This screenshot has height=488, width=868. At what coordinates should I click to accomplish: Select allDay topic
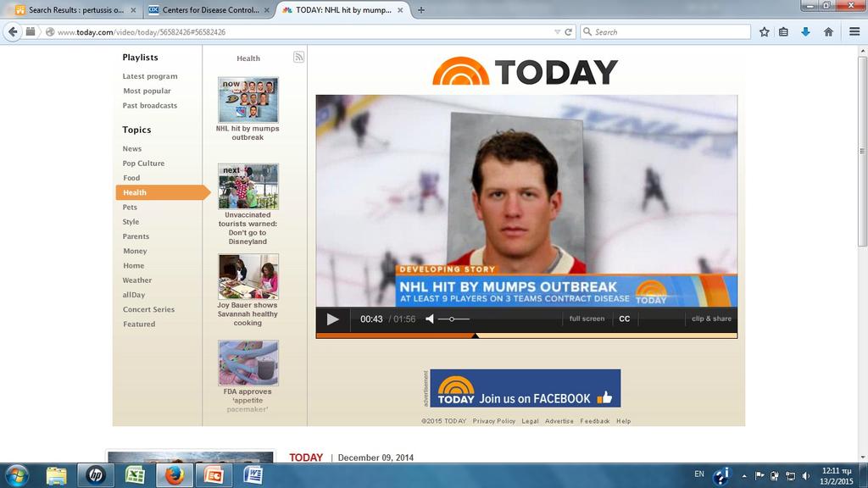click(134, 295)
